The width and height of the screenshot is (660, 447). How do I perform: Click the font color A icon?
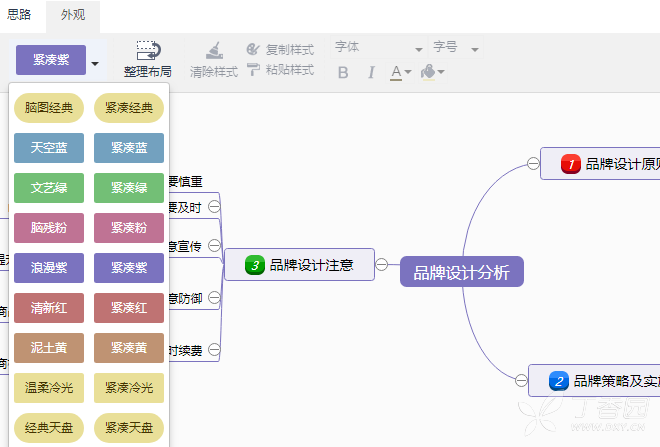click(x=396, y=72)
